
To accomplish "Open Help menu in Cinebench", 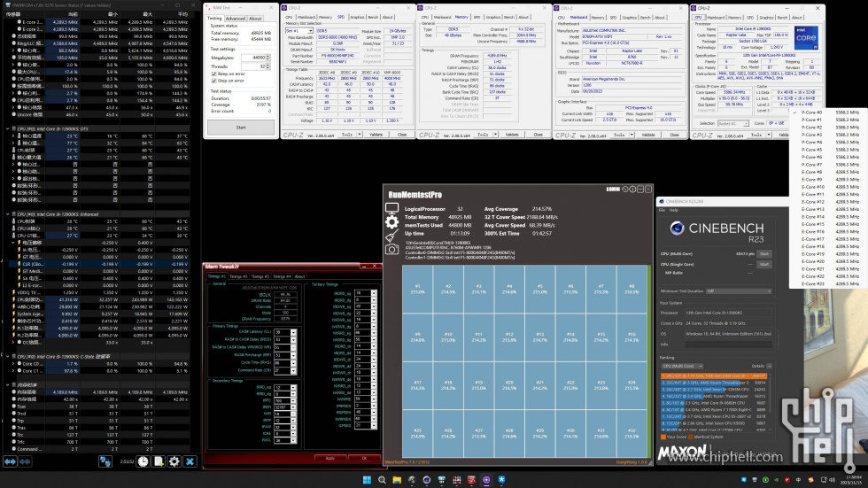I will [674, 210].
